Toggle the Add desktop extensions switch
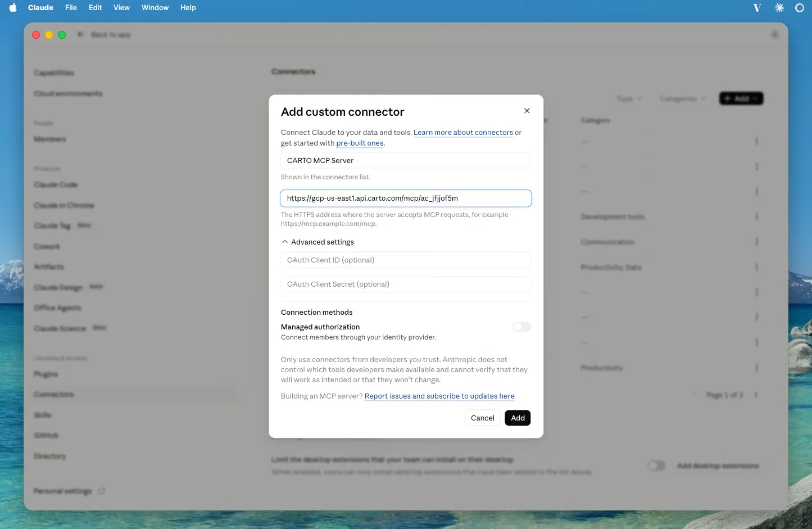 click(656, 466)
